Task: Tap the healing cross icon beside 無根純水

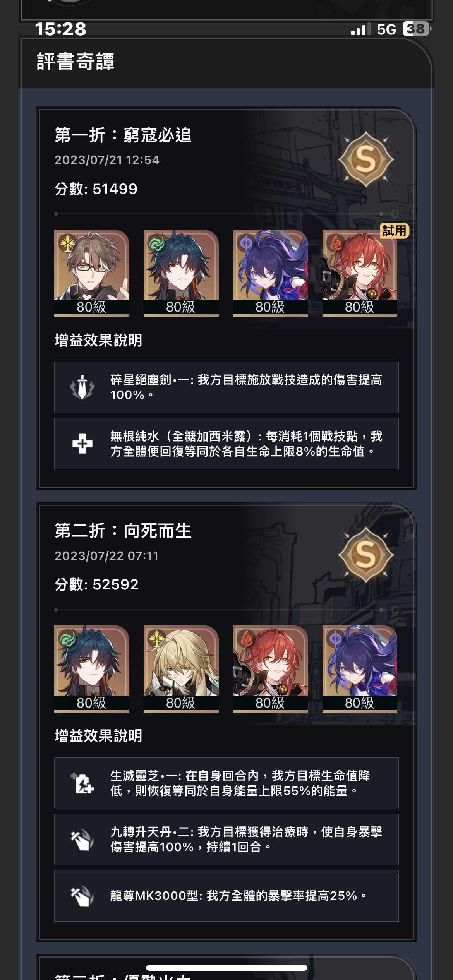Action: click(x=82, y=444)
